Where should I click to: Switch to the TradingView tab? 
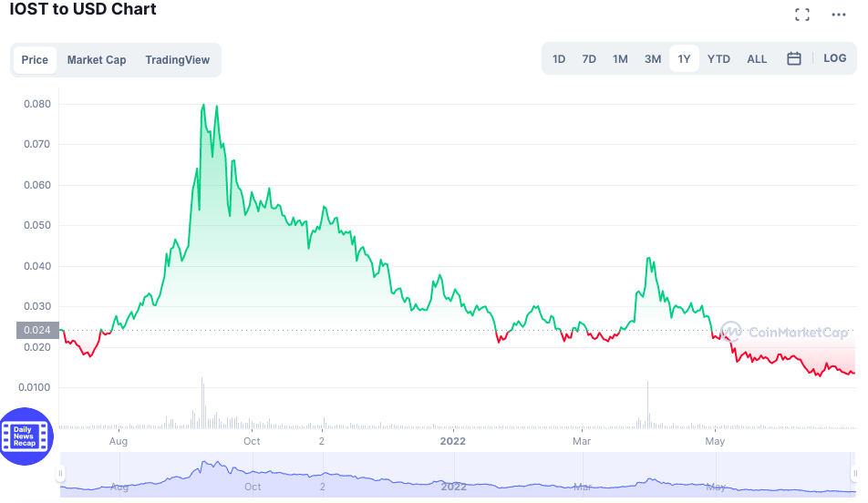tap(177, 60)
